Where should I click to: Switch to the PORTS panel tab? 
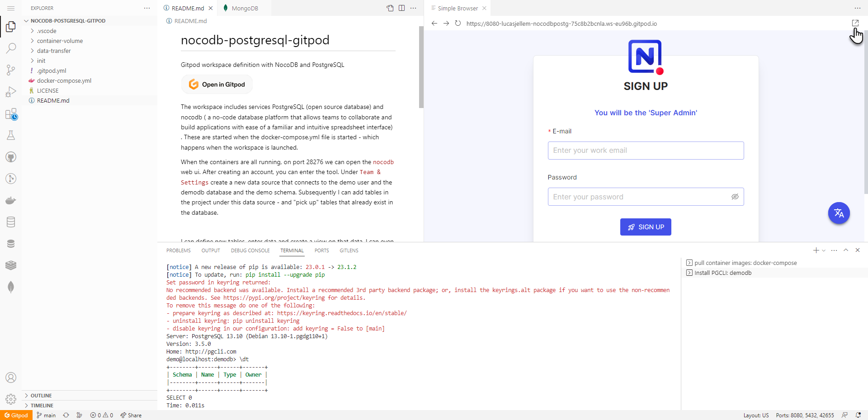coord(322,250)
